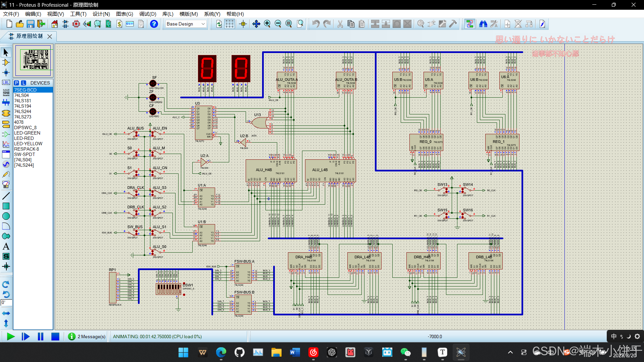This screenshot has width=644, height=362.
Task: Open the 文件(F) menu
Action: click(11, 14)
